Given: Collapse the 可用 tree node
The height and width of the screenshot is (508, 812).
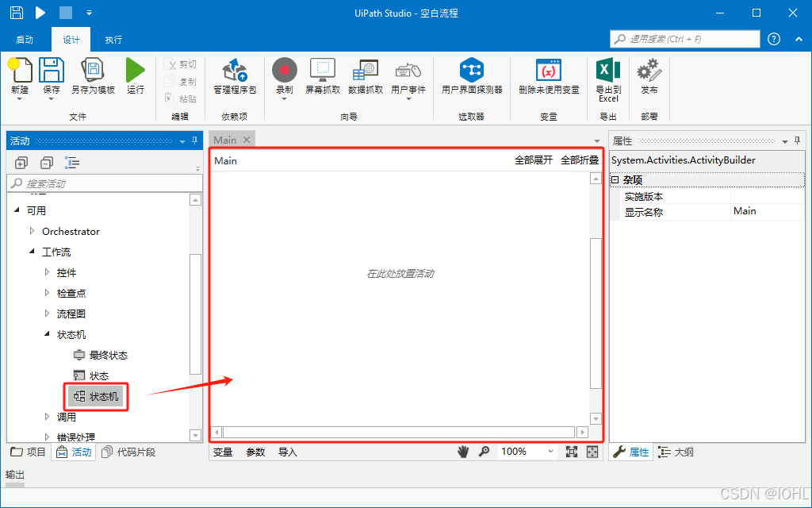Looking at the screenshot, I should coord(17,210).
